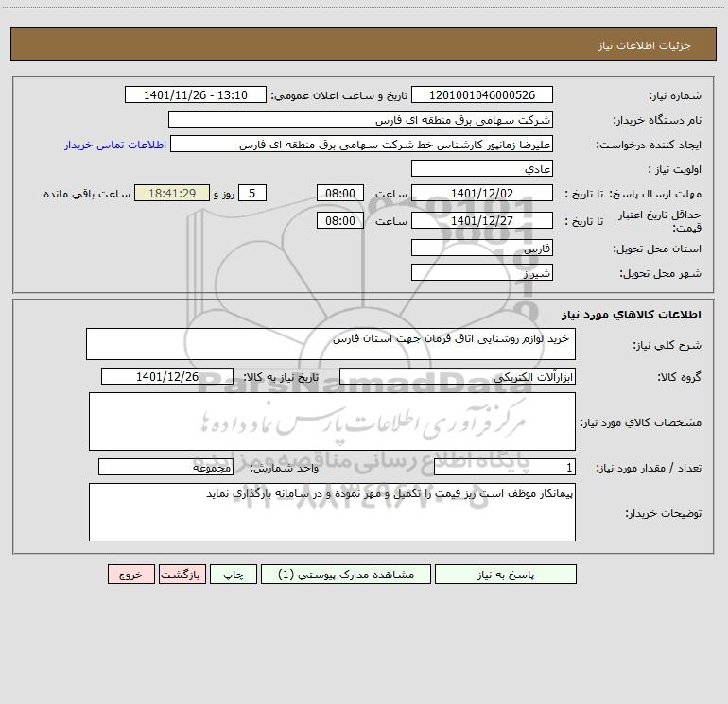Select the price validity time 08:00 field
The width and height of the screenshot is (728, 704).
339,220
